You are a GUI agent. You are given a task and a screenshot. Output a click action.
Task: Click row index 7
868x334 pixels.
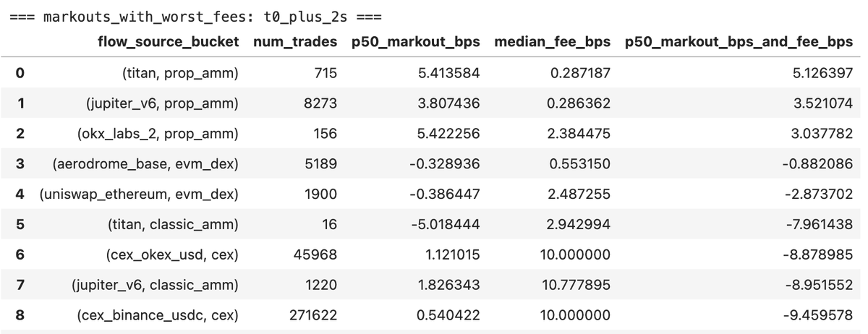(x=20, y=286)
